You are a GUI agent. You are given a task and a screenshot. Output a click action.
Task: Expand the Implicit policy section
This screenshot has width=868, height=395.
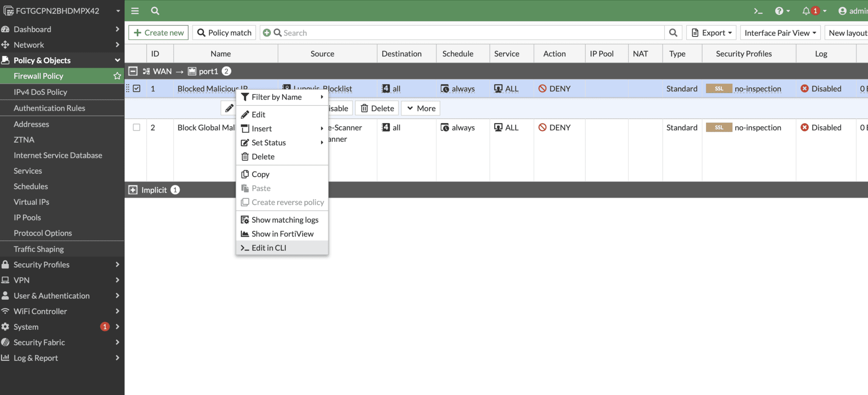pos(133,190)
